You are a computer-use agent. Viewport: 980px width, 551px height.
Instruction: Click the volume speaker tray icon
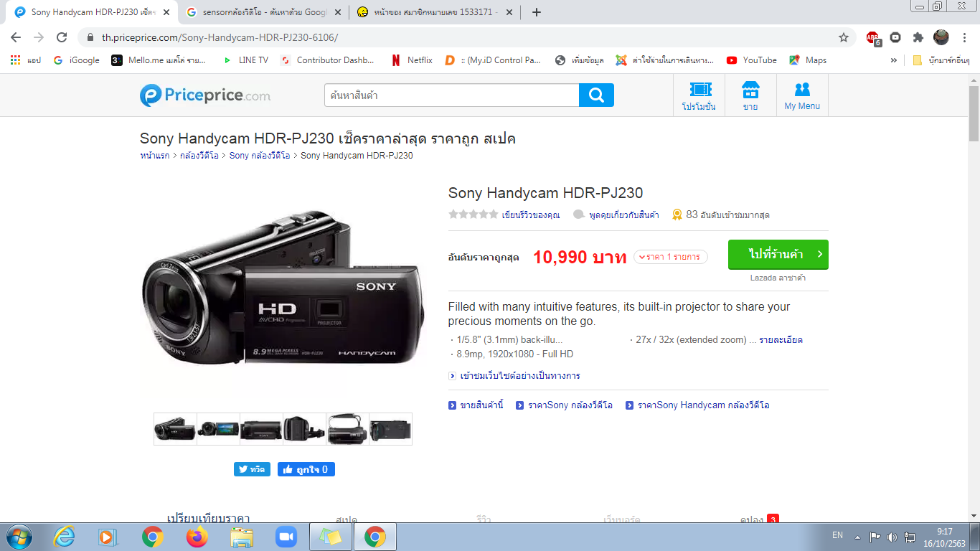tap(892, 537)
